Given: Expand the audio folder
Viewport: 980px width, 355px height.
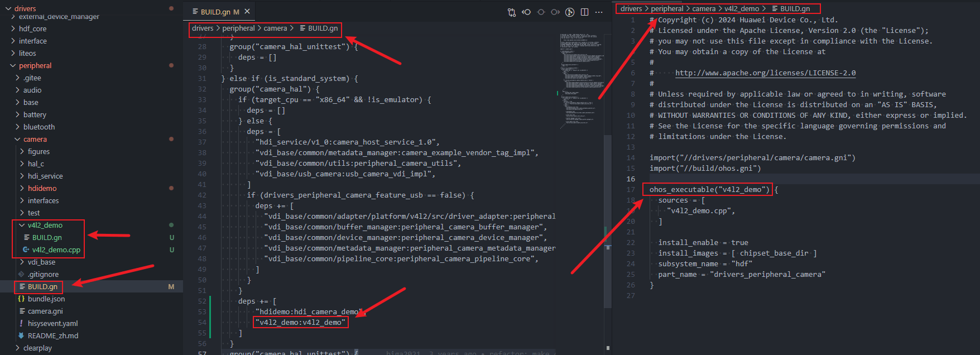Looking at the screenshot, I should pyautogui.click(x=17, y=90).
